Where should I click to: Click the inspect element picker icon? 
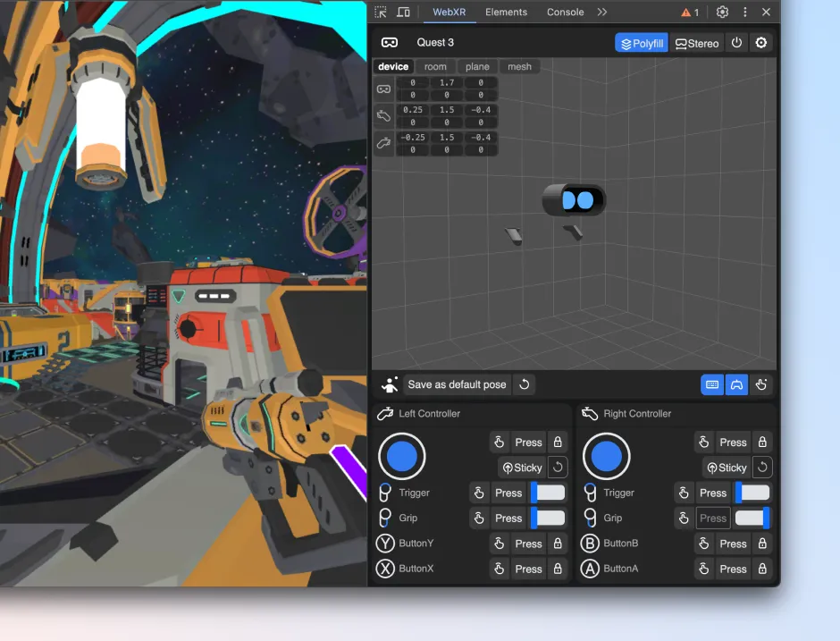pos(381,12)
